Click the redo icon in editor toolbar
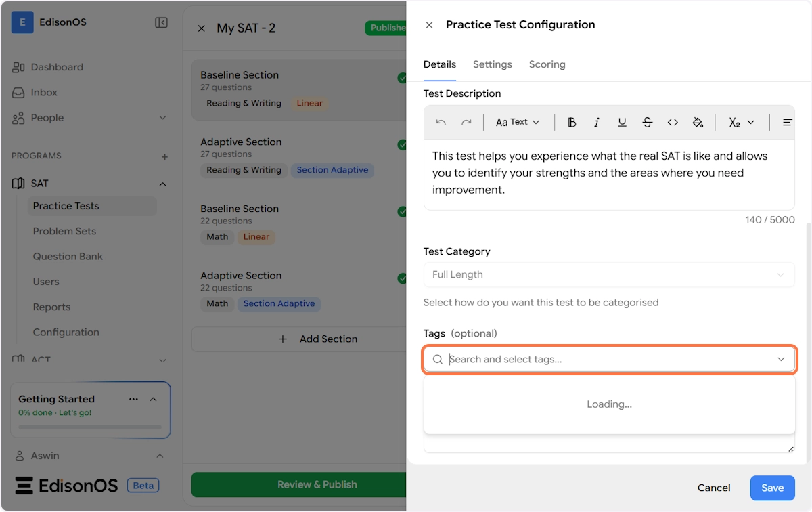The width and height of the screenshot is (812, 512). pos(466,123)
